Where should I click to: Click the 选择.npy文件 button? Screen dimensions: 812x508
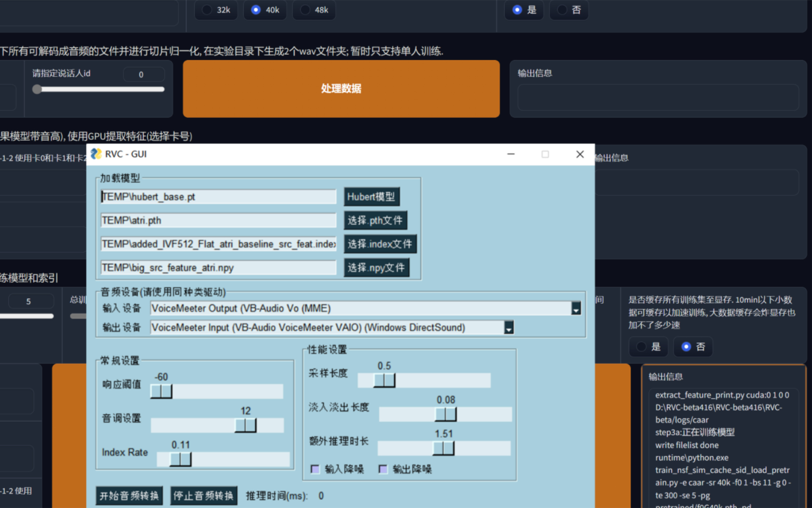coord(377,268)
